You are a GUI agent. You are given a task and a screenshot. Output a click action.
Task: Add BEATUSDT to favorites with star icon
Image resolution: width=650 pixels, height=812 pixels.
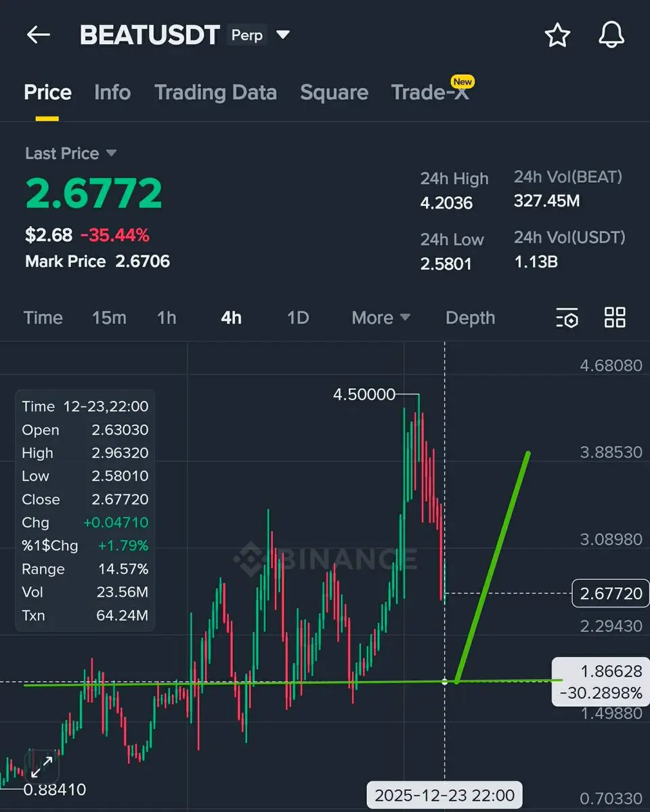click(557, 35)
